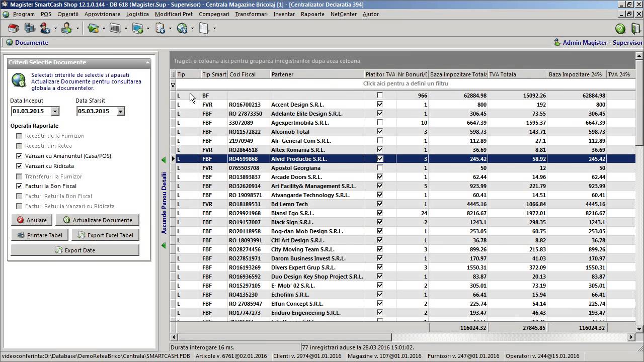This screenshot has height=362, width=644.
Task: Click the user with card toolbar icon
Action: (x=66, y=29)
